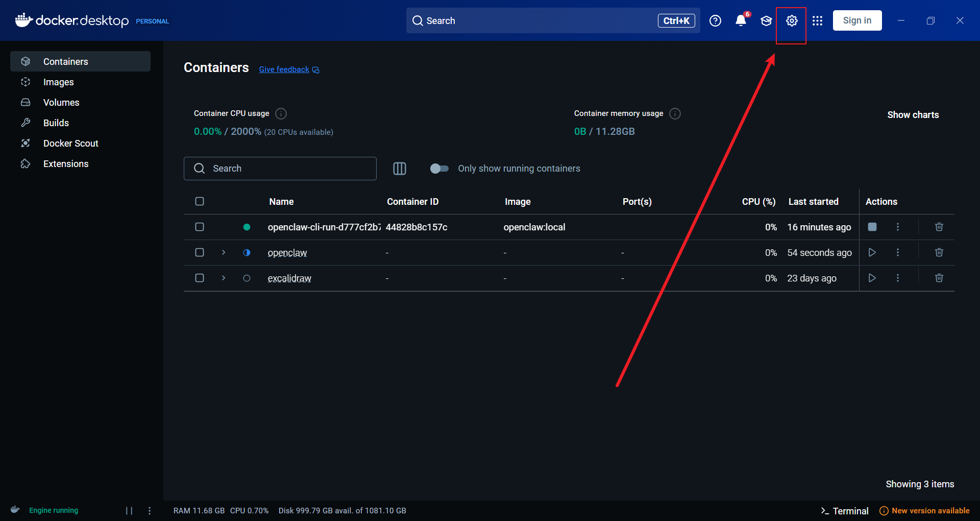
Task: Sort by CPU (%) column header
Action: pyautogui.click(x=758, y=202)
